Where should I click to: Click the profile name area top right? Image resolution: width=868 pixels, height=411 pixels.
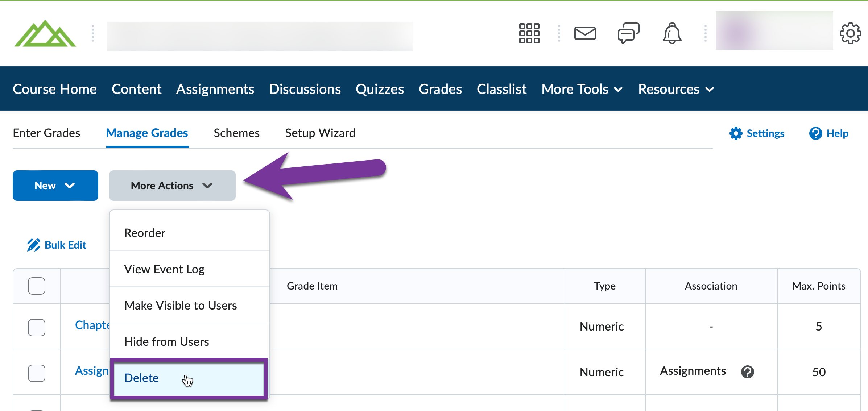coord(773,33)
